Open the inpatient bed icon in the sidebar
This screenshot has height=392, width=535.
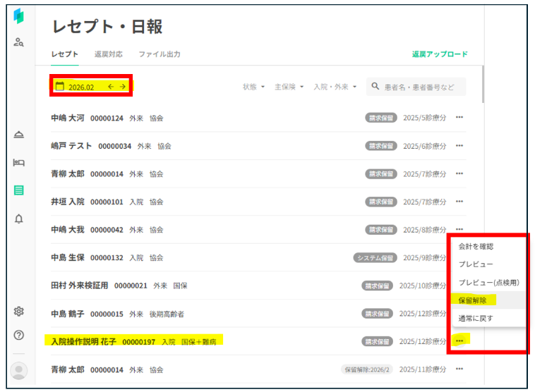tap(19, 162)
